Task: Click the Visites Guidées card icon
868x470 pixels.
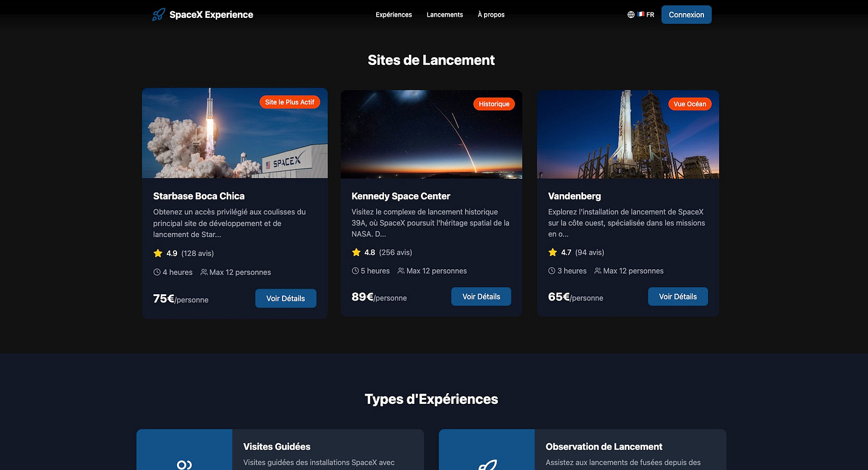Action: [x=184, y=464]
